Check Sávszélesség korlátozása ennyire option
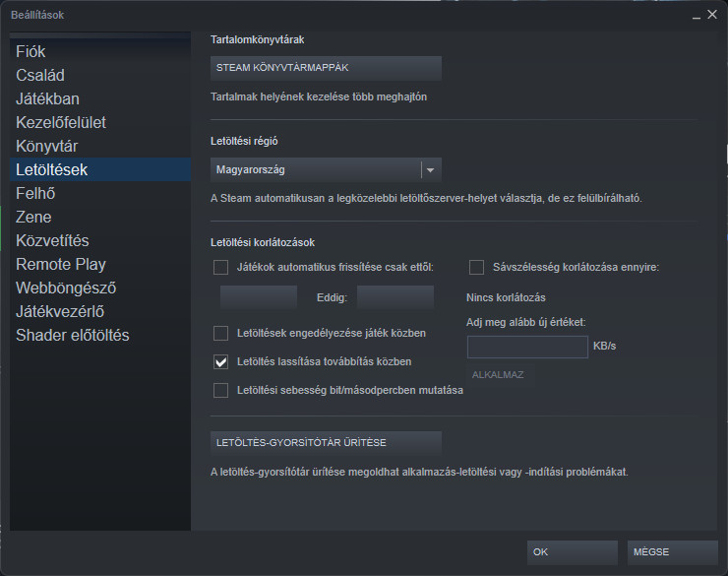Viewport: 728px width, 576px height. [x=477, y=267]
